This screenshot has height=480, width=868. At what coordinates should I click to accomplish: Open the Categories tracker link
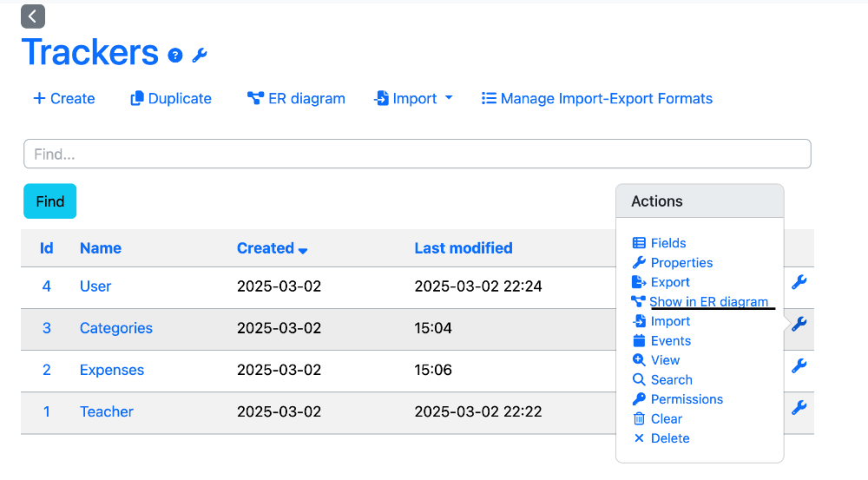tap(116, 328)
